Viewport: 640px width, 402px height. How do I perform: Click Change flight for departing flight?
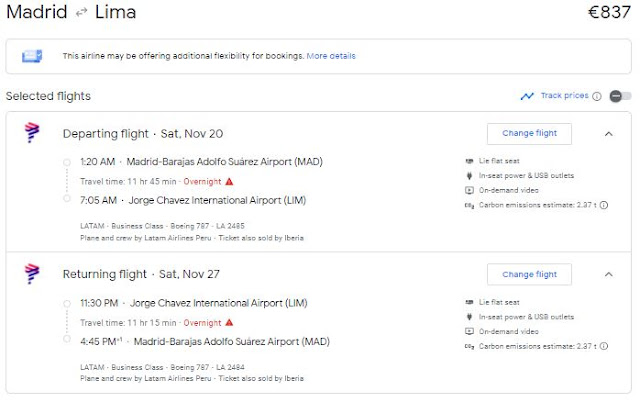pyautogui.click(x=529, y=134)
